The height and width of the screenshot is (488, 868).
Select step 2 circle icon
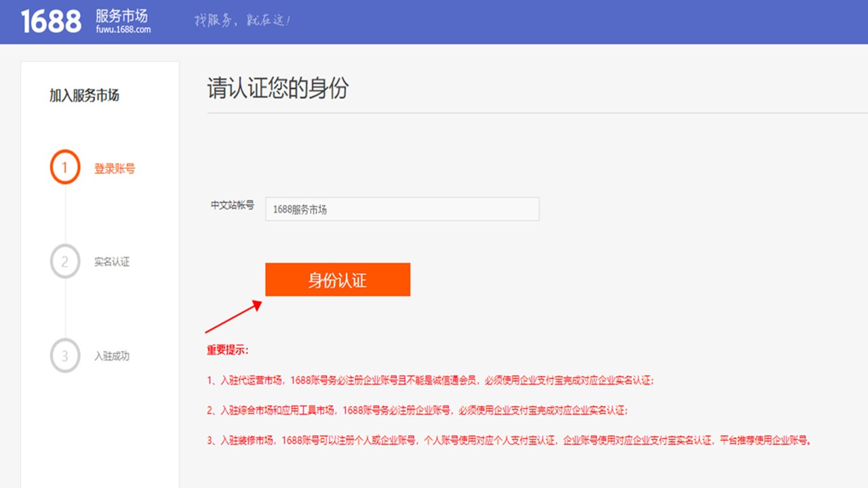(65, 262)
